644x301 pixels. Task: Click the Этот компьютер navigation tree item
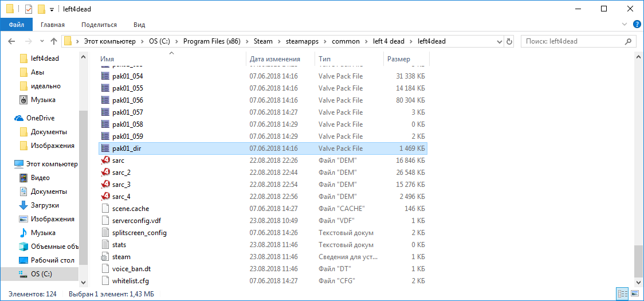pyautogui.click(x=46, y=163)
